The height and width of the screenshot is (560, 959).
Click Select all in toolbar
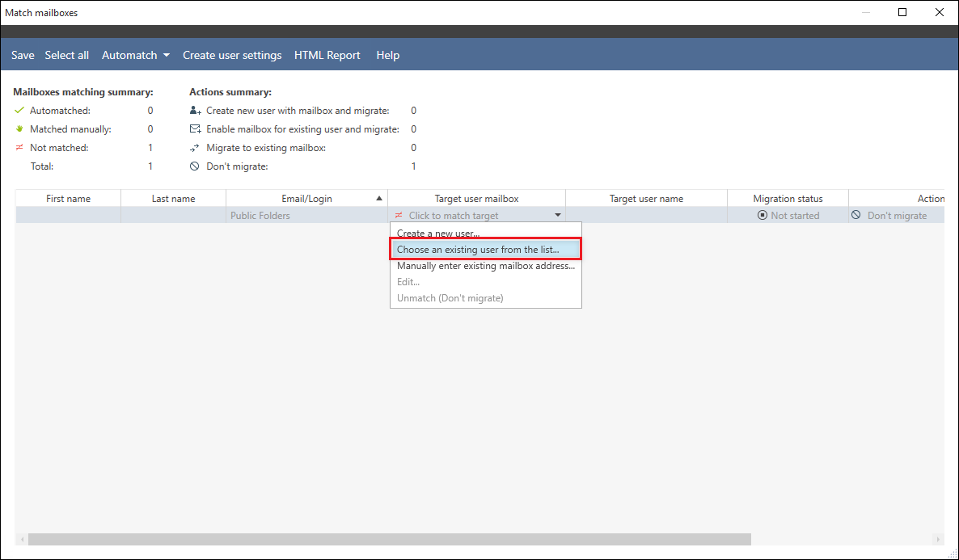[66, 55]
